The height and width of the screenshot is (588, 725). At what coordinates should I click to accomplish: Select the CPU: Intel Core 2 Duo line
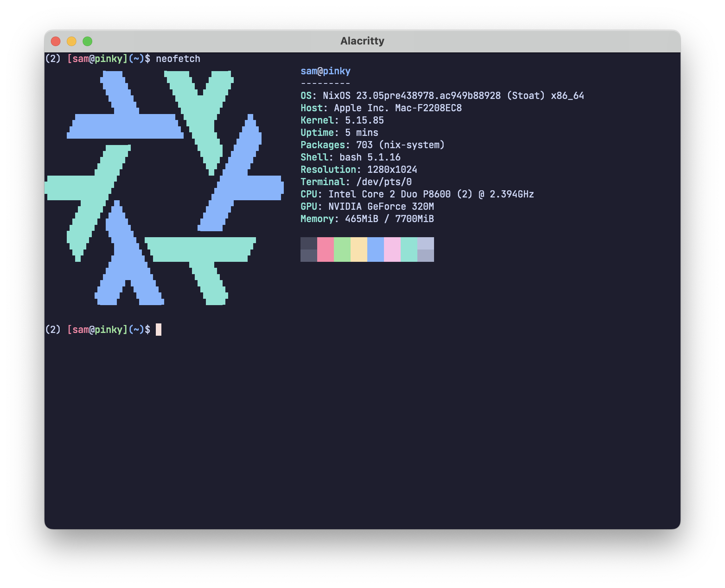417,194
